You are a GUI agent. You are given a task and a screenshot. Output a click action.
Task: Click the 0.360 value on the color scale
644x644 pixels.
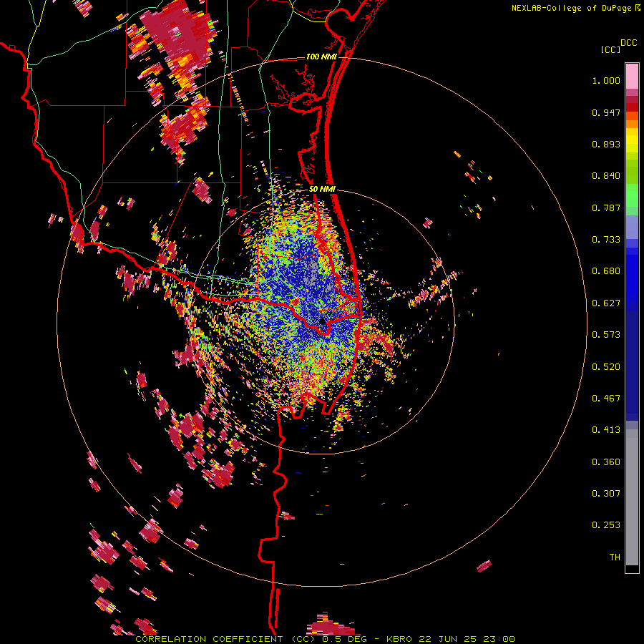pyautogui.click(x=606, y=462)
